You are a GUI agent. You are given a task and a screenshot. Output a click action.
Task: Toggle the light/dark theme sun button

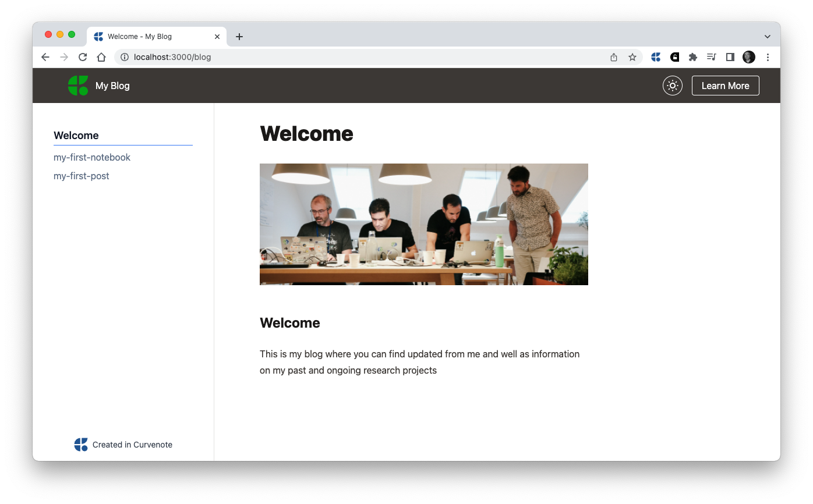point(672,86)
